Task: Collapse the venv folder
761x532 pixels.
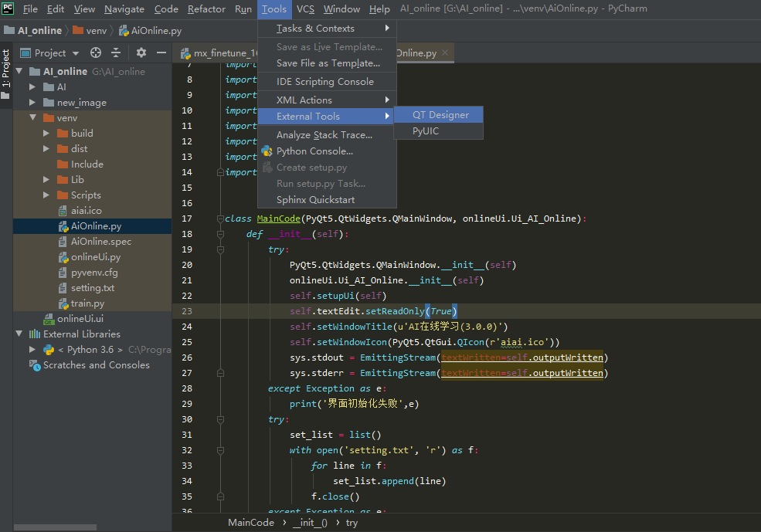Action: [33, 118]
